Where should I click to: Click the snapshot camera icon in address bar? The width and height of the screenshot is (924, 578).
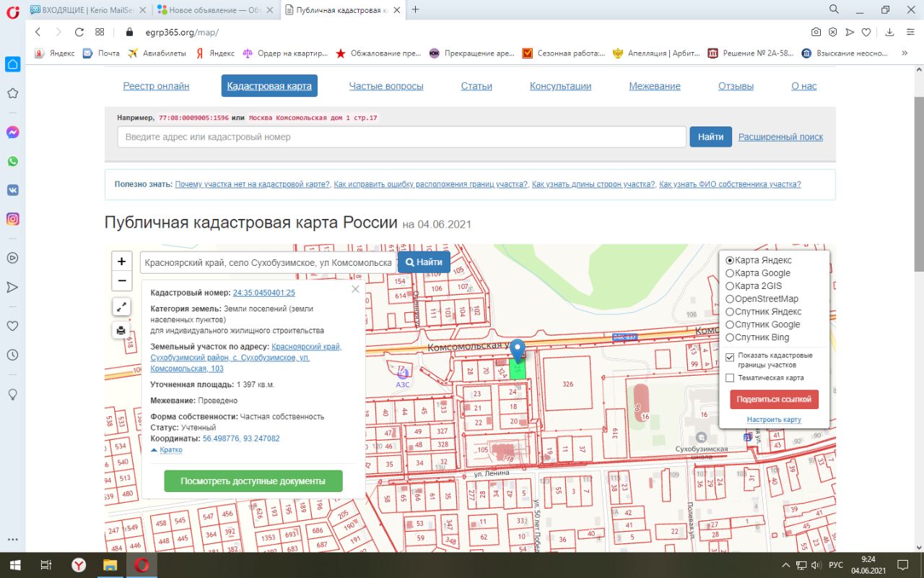(x=816, y=32)
